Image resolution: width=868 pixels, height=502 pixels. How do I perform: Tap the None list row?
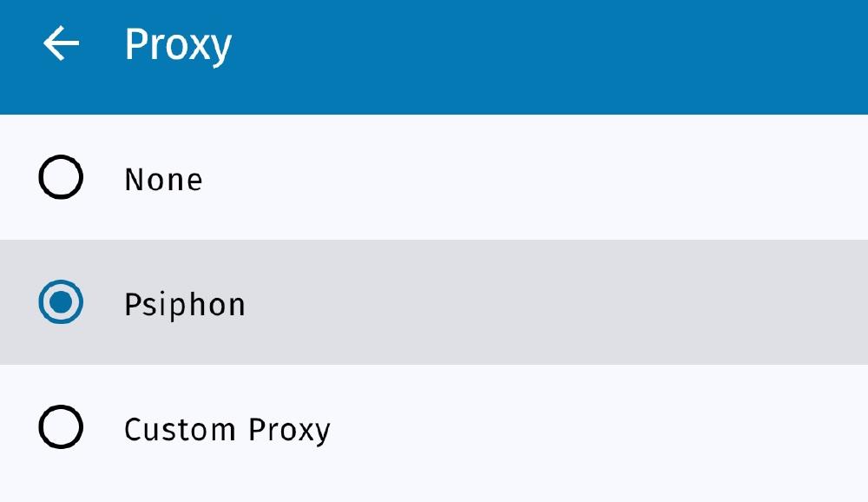point(347,179)
